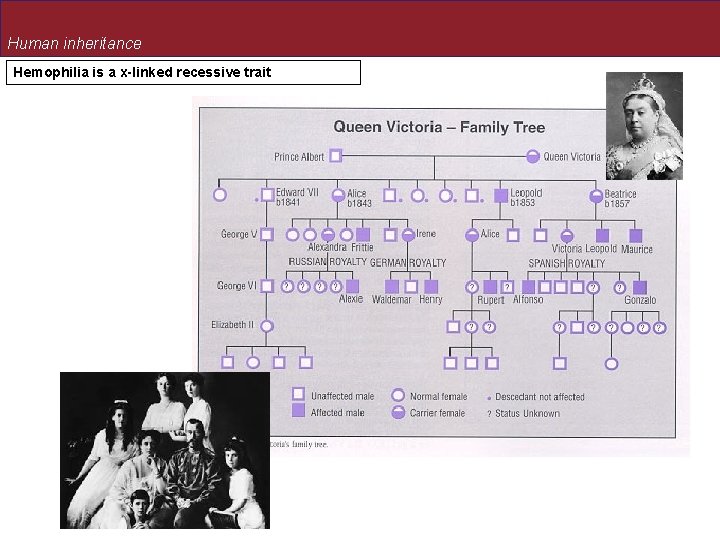Select the 'Edward VII b1841' label
Screen dimensions: 720x540
[297, 197]
